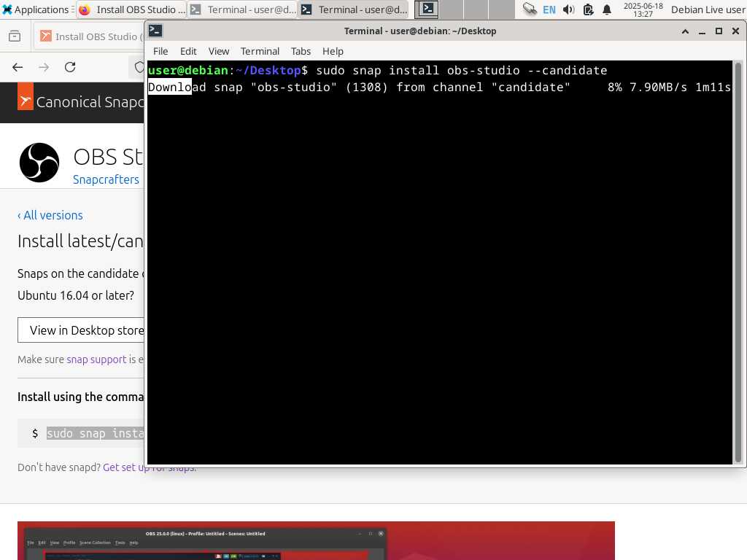Click the Install latest/candidate heading

coord(80,241)
